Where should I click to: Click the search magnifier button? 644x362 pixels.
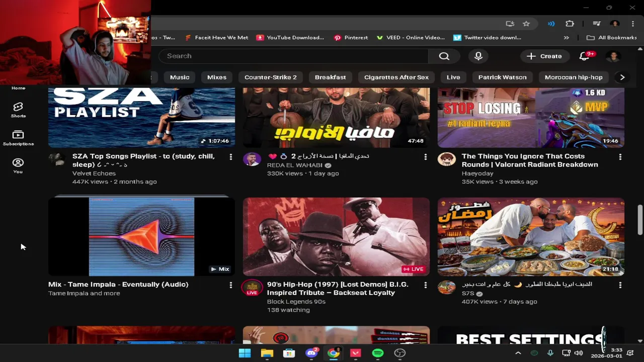tap(444, 56)
